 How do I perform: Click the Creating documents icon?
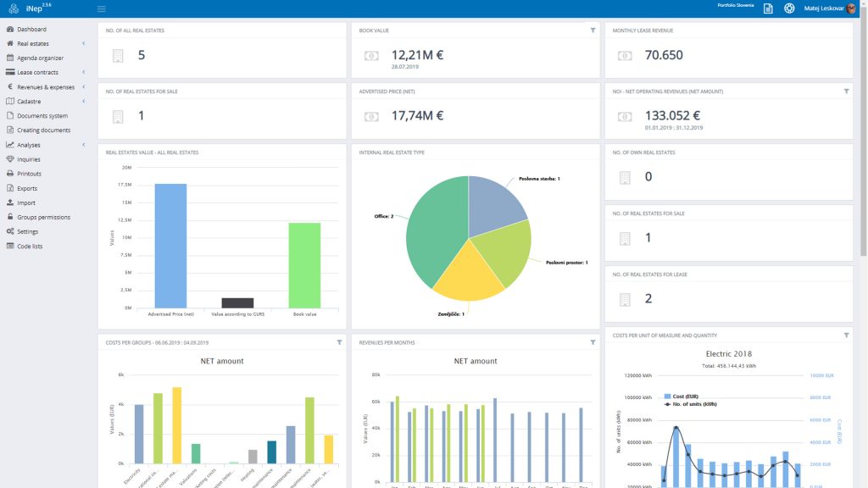coord(11,130)
